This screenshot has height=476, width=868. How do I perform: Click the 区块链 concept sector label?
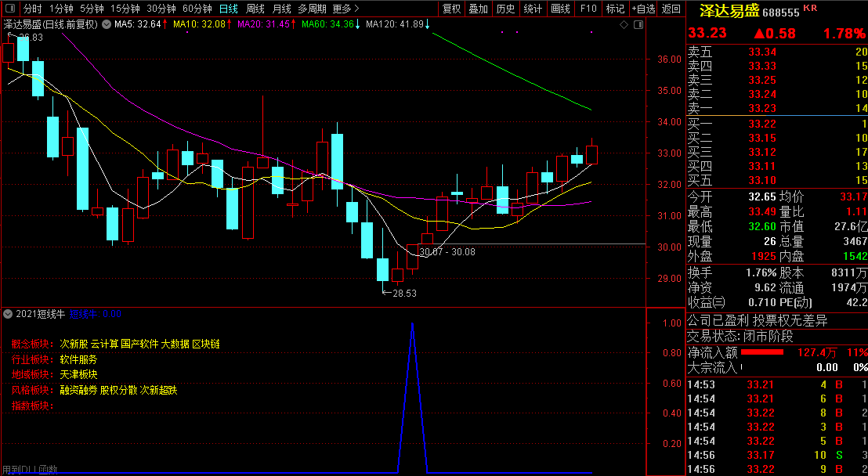[x=206, y=344]
